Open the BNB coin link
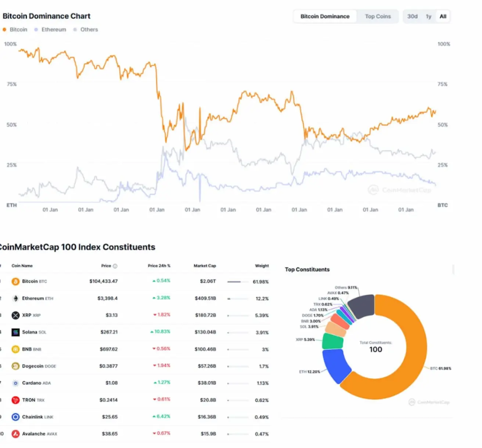 pyautogui.click(x=32, y=349)
